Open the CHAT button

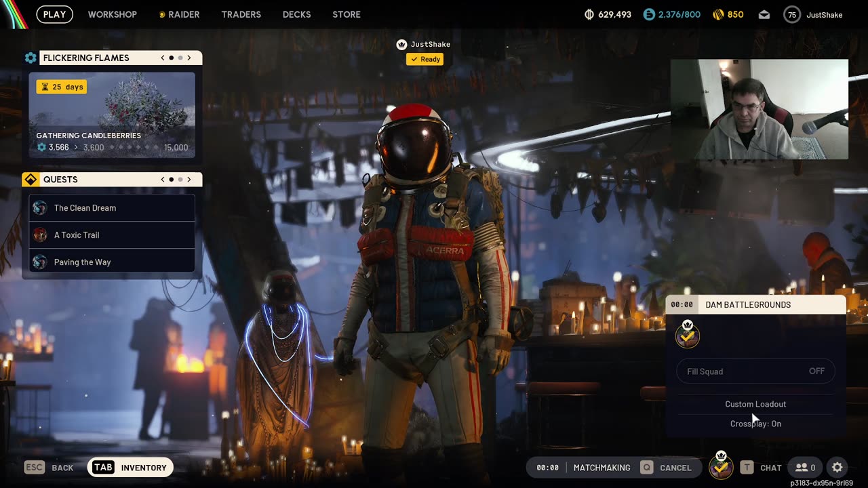(x=761, y=468)
